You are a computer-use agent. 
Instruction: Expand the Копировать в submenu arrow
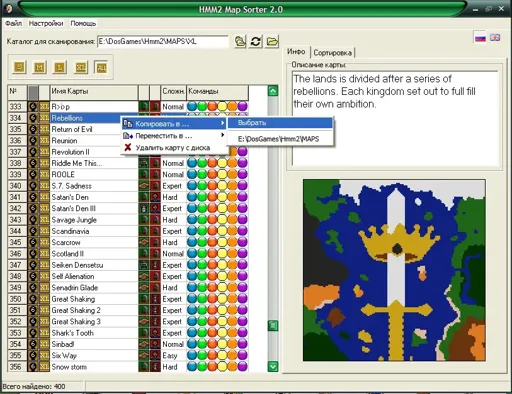tap(222, 124)
